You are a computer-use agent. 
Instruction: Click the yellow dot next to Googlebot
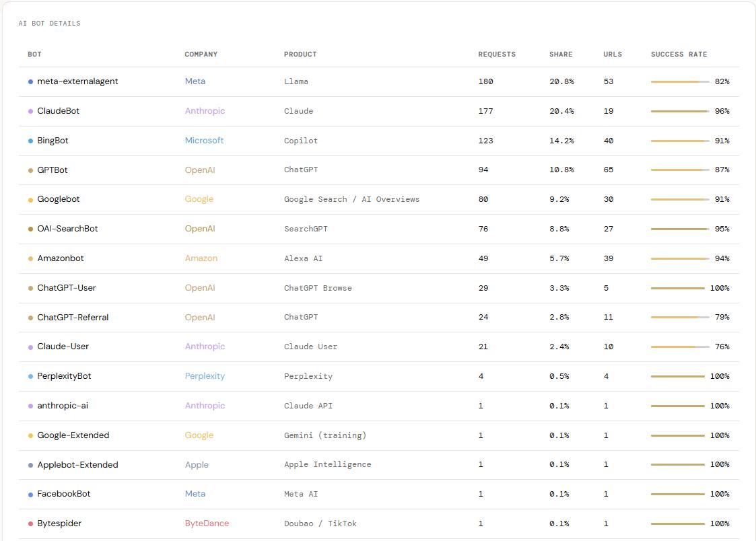click(30, 200)
